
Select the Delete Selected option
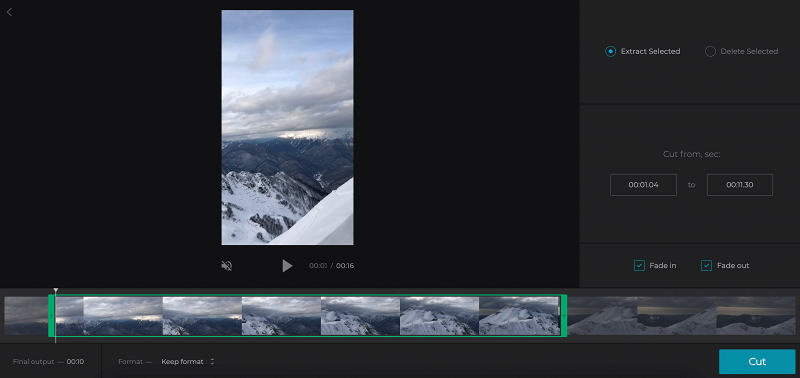[741, 52]
